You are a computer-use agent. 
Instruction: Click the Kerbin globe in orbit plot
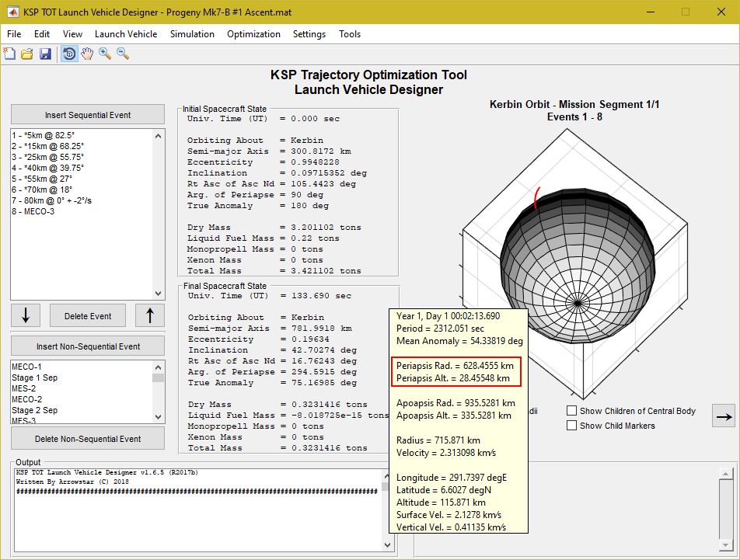click(x=578, y=265)
